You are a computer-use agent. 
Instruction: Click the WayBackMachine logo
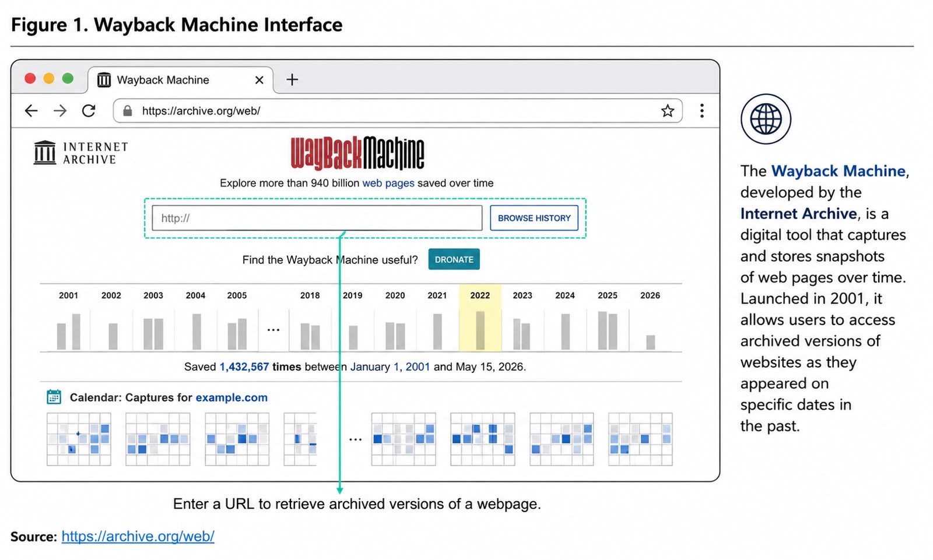[x=357, y=153]
